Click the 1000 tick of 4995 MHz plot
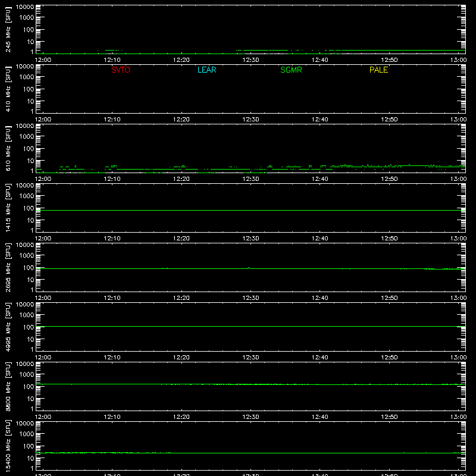476x476 pixels. pyautogui.click(x=27, y=315)
